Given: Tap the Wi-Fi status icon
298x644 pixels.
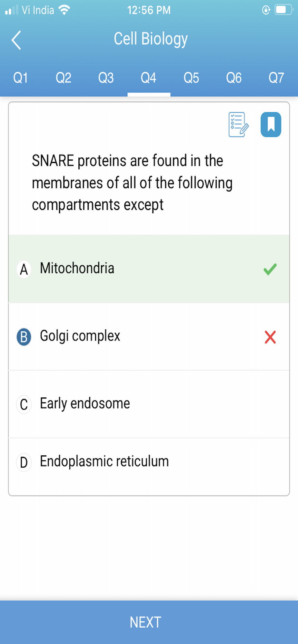Looking at the screenshot, I should (65, 10).
